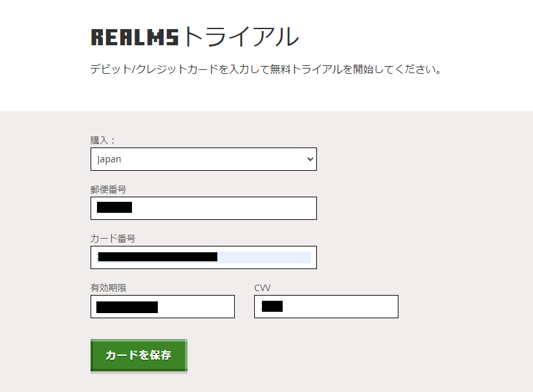Focus the カード番号 card number field

pyautogui.click(x=204, y=257)
